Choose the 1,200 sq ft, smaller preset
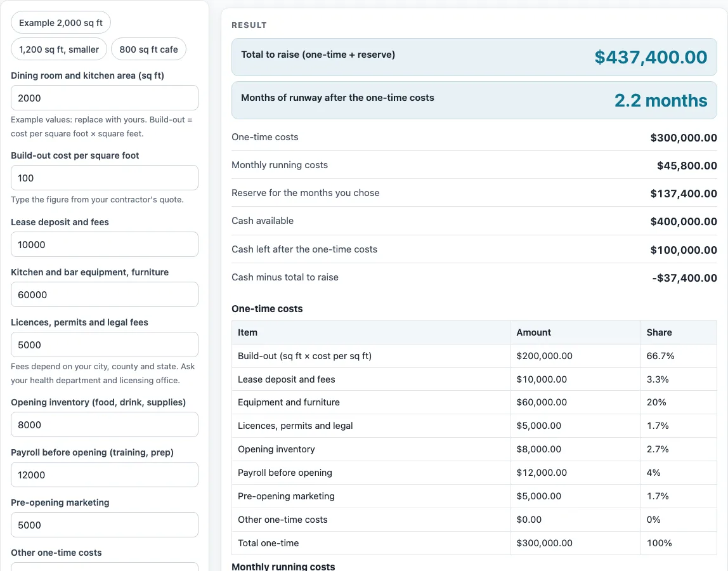 (59, 49)
